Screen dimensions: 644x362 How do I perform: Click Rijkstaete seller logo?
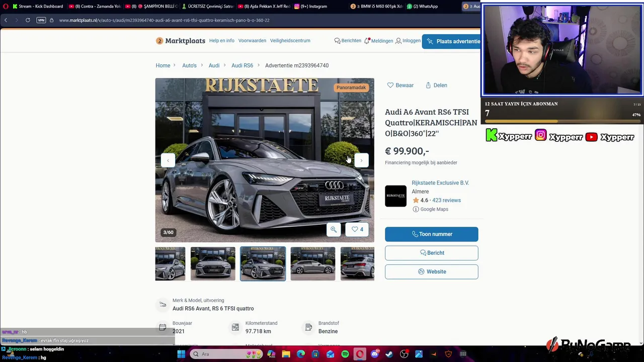coord(395,196)
